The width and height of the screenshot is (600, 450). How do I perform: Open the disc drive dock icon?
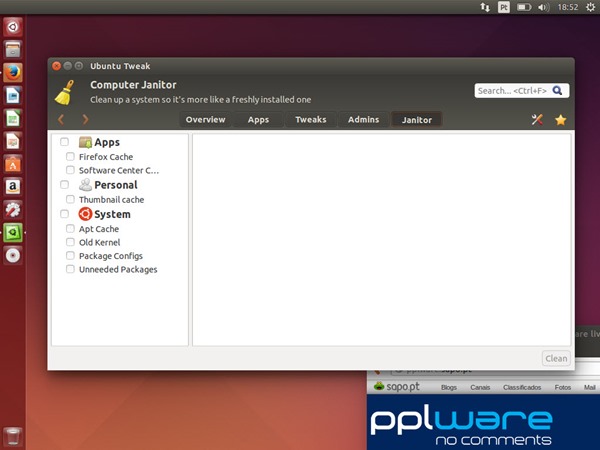[13, 255]
